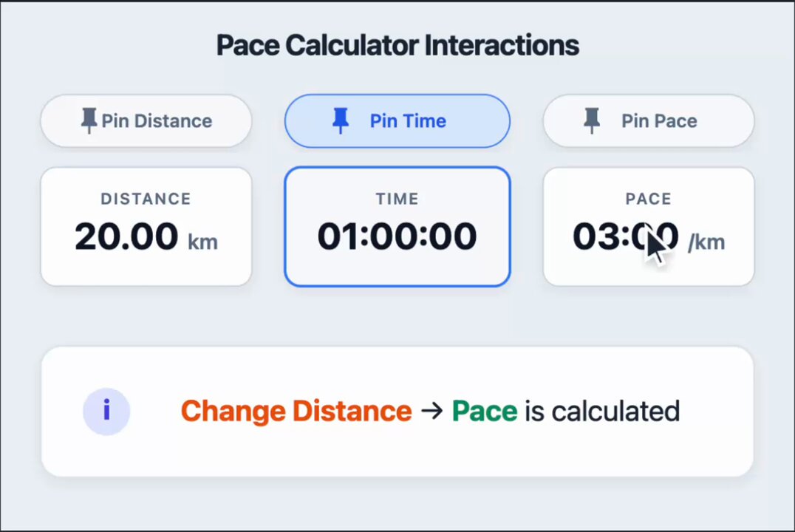Click the km unit label beside distance
The image size is (795, 532).
pyautogui.click(x=202, y=242)
